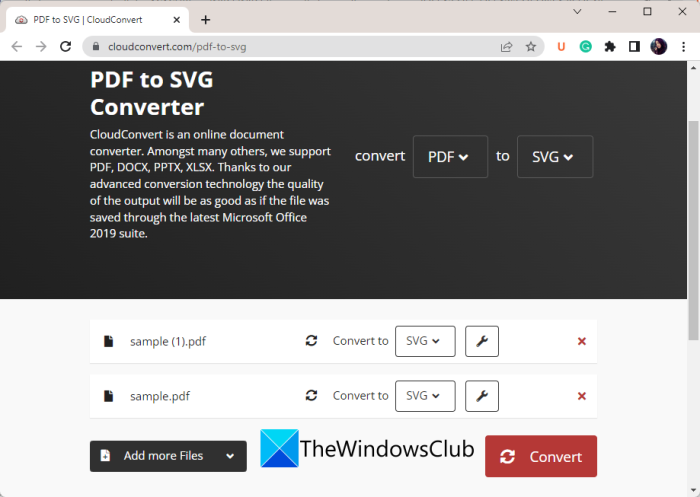Click the Add more Files button
Screen dimensions: 700x497
[x=168, y=456]
